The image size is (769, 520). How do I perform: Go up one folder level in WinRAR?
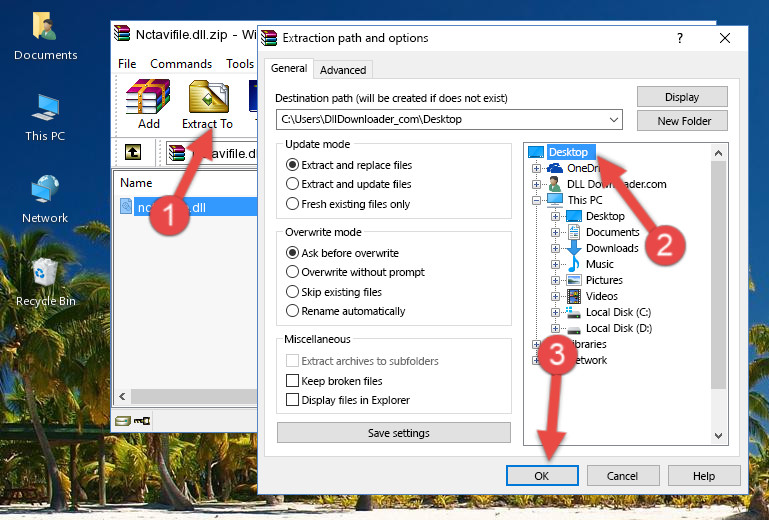pos(133,152)
